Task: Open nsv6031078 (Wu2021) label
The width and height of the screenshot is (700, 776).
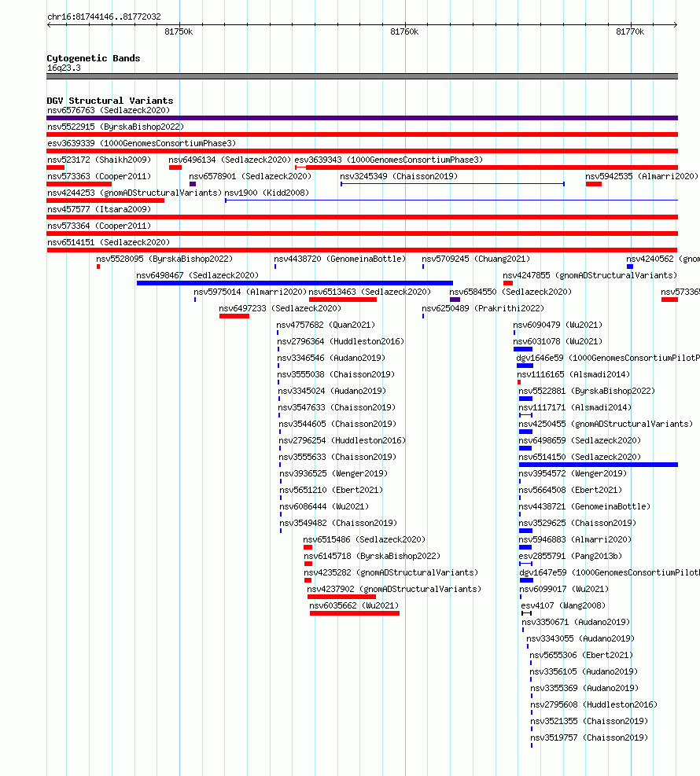Action: coord(558,341)
